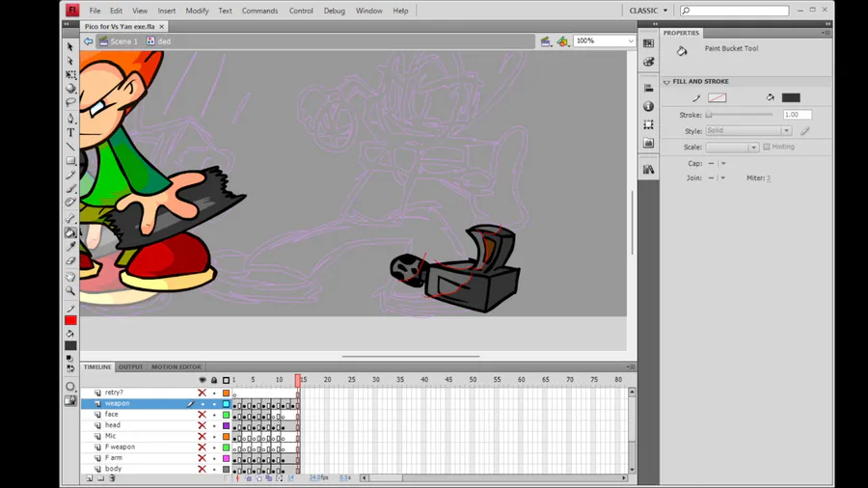Image resolution: width=868 pixels, height=488 pixels.
Task: Click the Miter value field
Action: (x=769, y=178)
